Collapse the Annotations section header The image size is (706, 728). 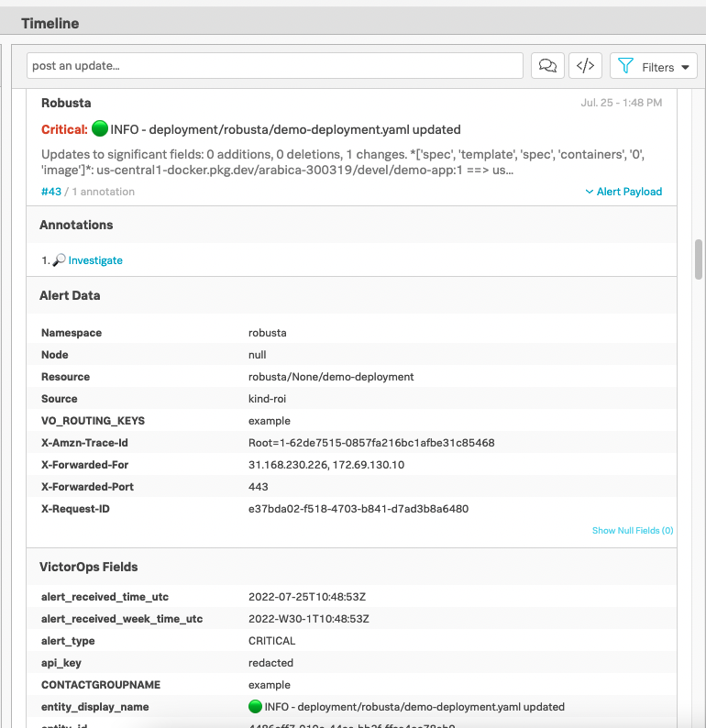click(x=76, y=225)
